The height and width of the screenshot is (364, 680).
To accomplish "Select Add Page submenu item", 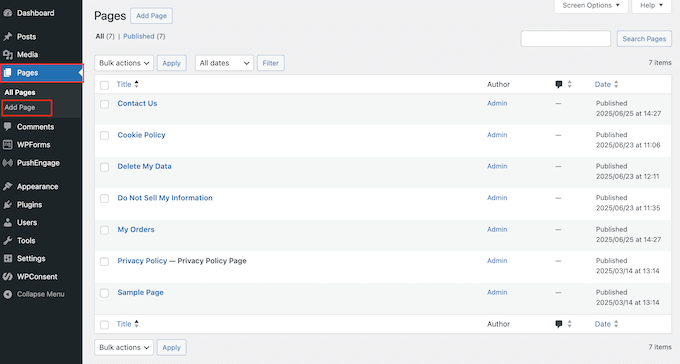I will (x=20, y=108).
